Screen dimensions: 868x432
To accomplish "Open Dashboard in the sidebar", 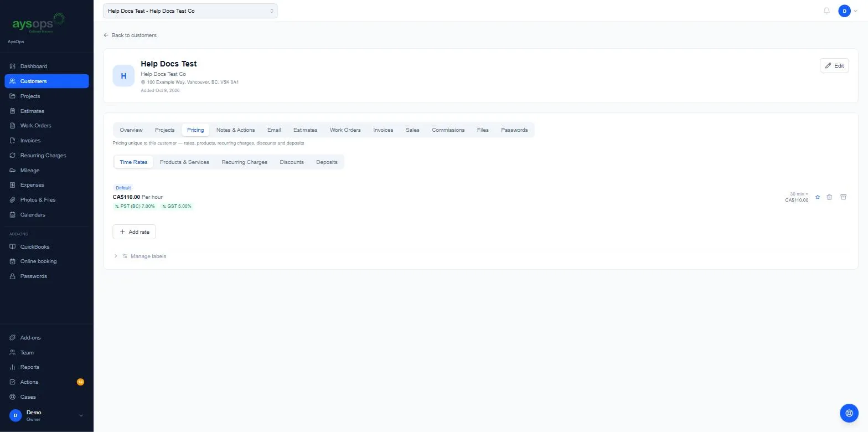I will [x=46, y=66].
